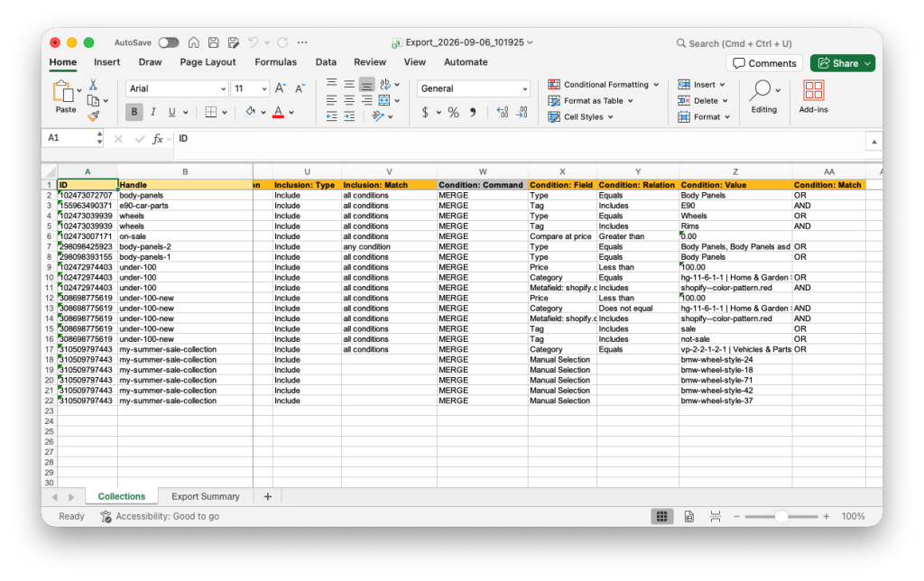Viewport: 924px width, 581px height.
Task: Open Conditional Formatting dropdown
Action: 604,84
